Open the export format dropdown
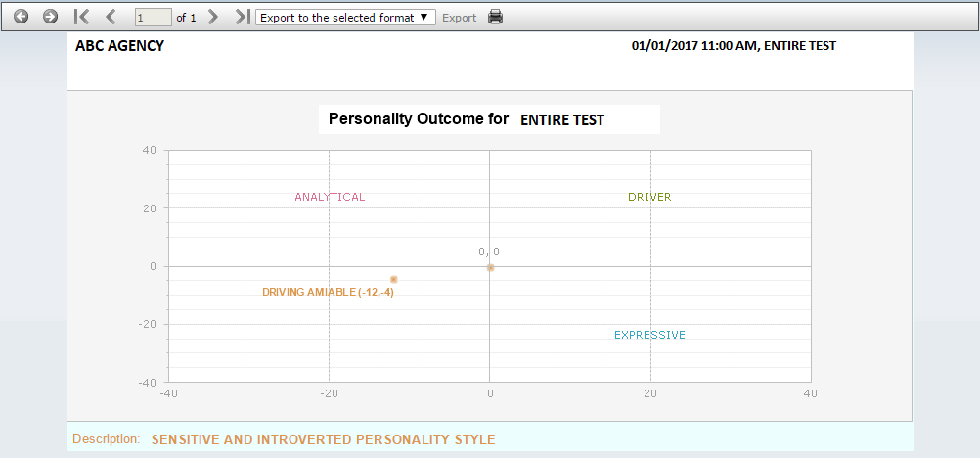The height and width of the screenshot is (459, 980). click(x=345, y=18)
